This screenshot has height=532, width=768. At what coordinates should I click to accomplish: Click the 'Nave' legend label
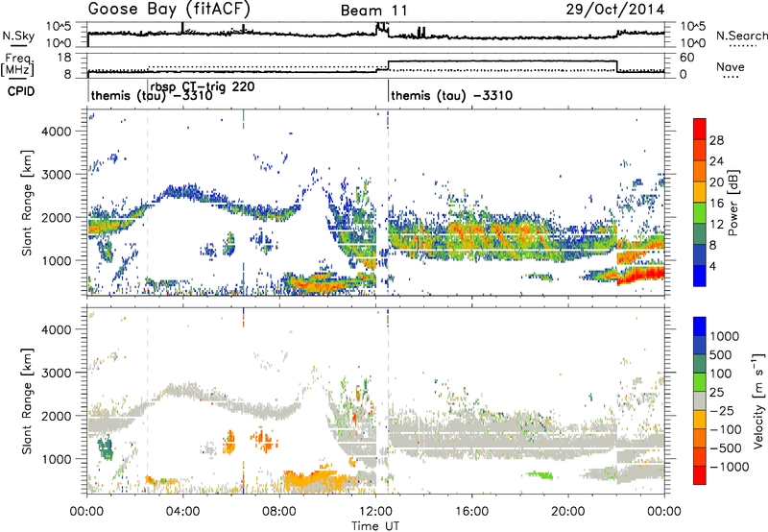pos(731,66)
